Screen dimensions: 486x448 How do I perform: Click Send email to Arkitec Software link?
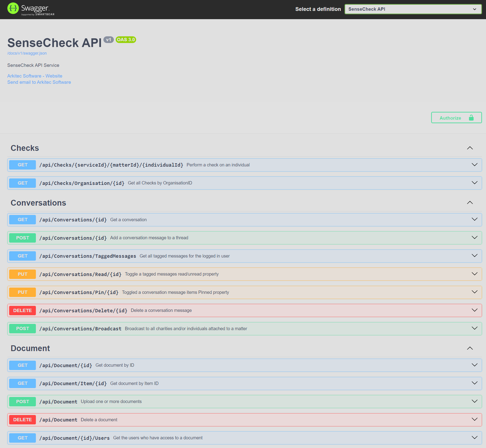(39, 82)
